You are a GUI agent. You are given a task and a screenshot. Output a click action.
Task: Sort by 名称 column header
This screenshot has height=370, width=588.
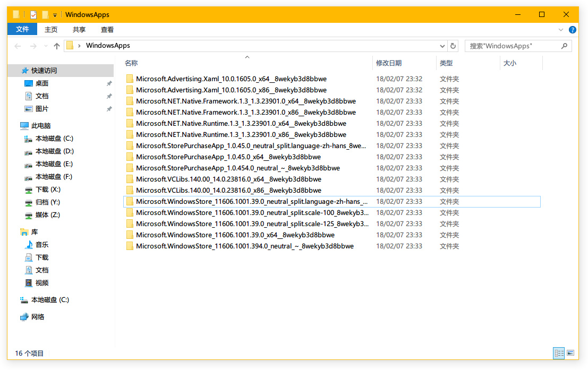tap(131, 63)
